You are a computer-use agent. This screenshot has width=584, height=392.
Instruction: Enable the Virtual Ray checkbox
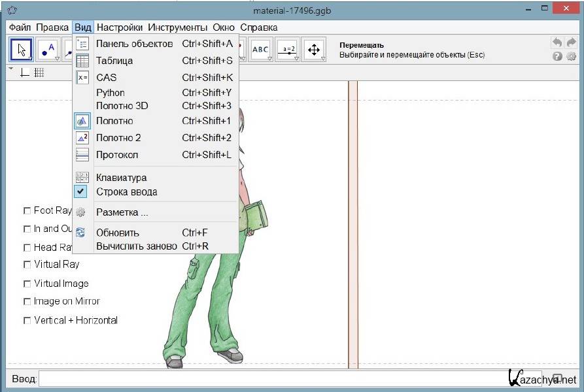[x=27, y=265]
